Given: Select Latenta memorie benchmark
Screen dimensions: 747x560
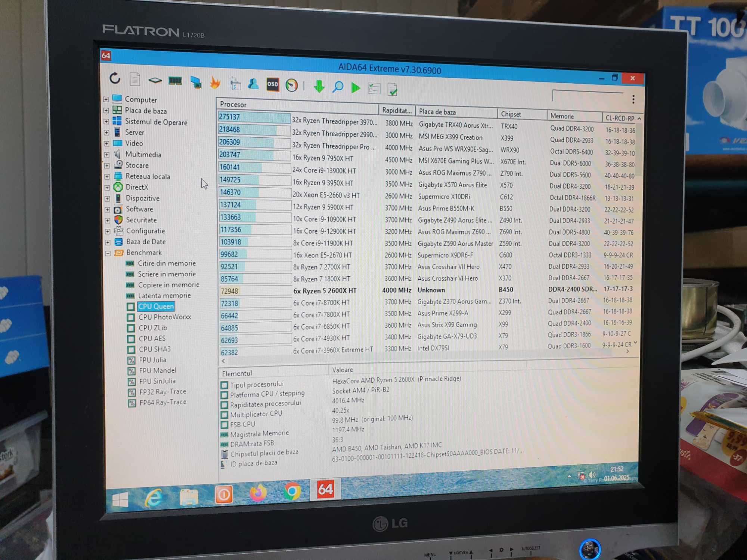Looking at the screenshot, I should click(164, 296).
